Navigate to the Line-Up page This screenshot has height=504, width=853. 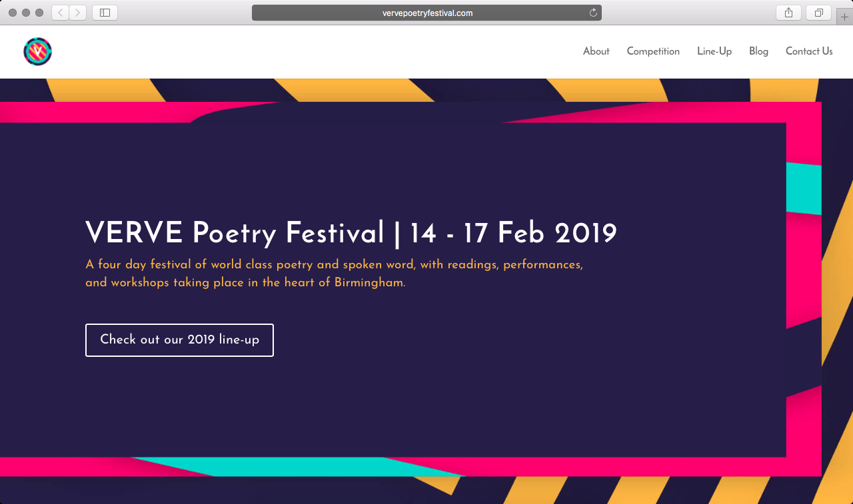(714, 51)
